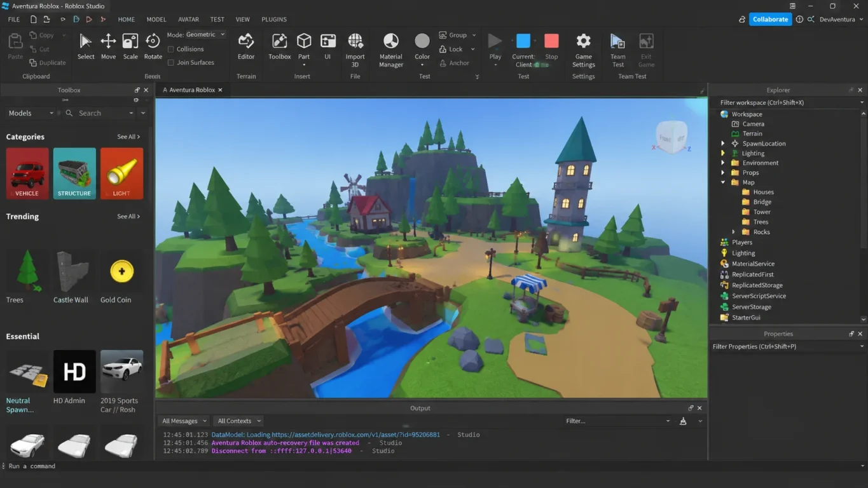Select Terrain in the Explorer
Screen dimensions: 868x488
752,133
